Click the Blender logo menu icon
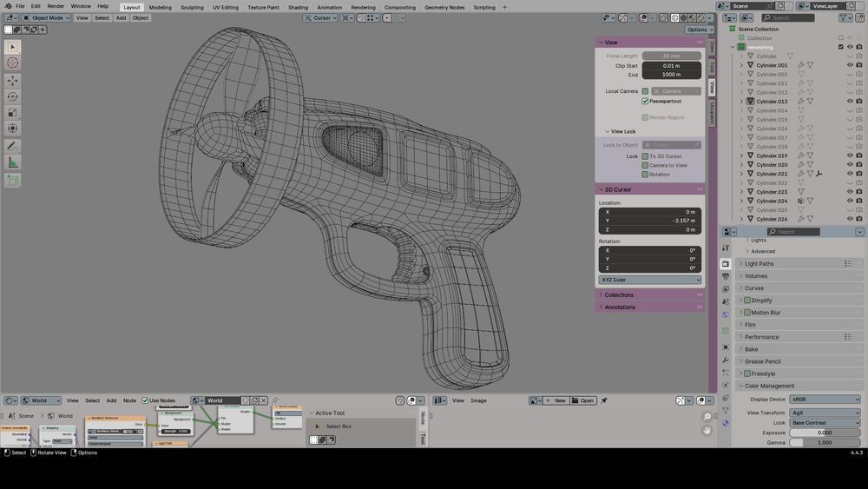Viewport: 868px width, 489px height. tap(8, 6)
